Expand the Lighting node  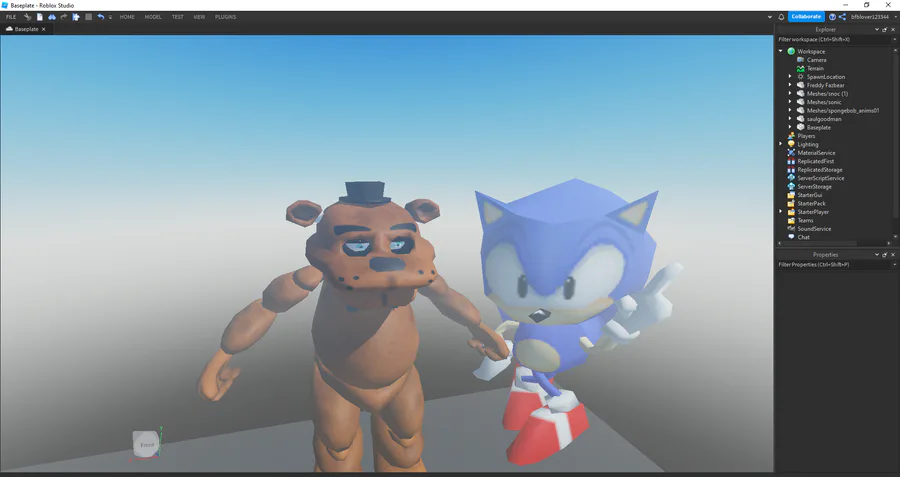coord(781,144)
